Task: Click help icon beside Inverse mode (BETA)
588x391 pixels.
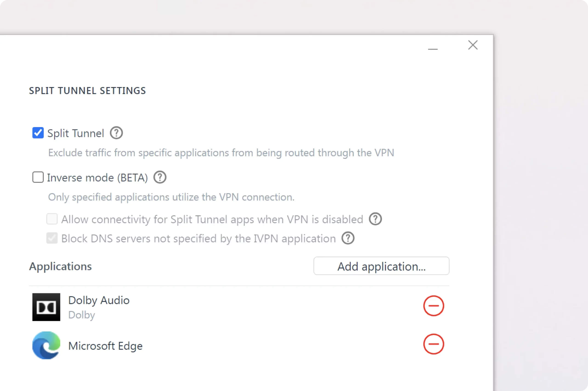Action: click(160, 177)
